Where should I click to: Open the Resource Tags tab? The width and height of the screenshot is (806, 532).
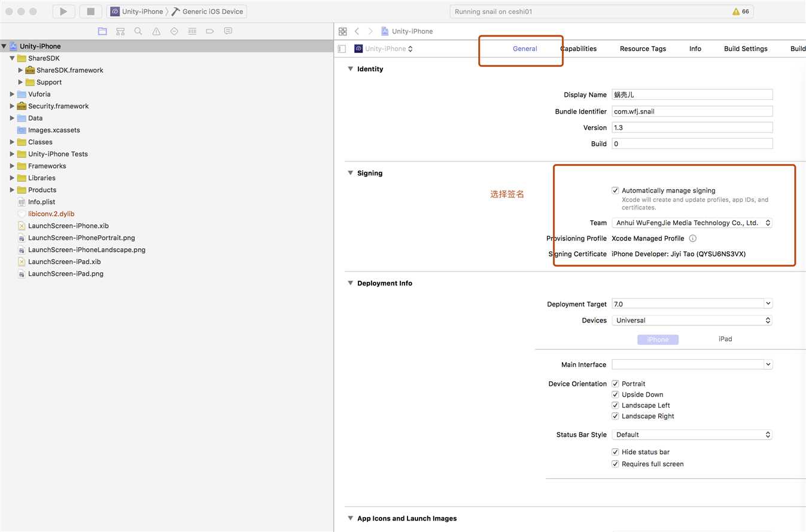pyautogui.click(x=643, y=49)
